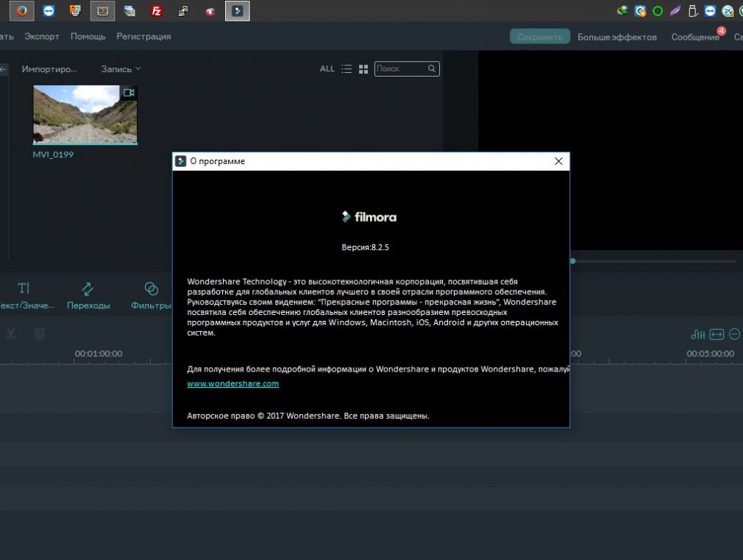Click the Filmora icon in the About dialog title bar
This screenshot has width=743, height=560.
pyautogui.click(x=180, y=161)
